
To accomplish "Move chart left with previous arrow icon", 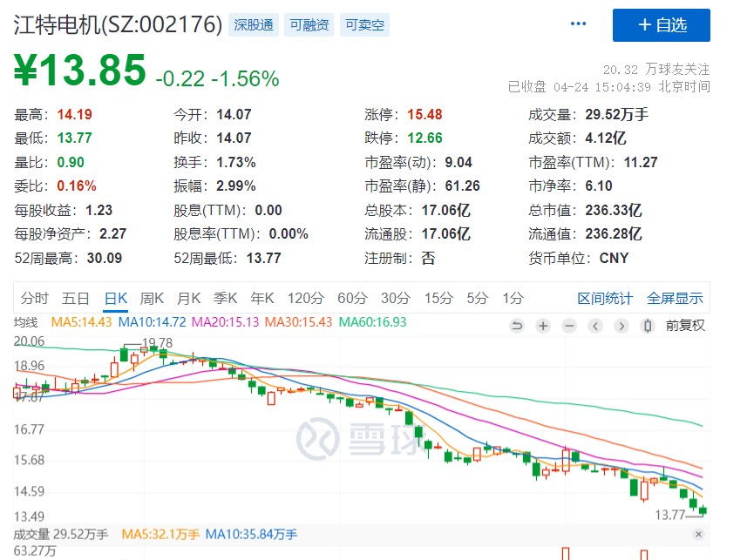I will tap(595, 326).
